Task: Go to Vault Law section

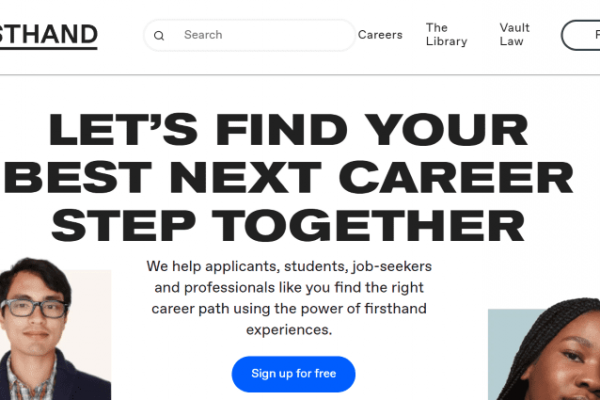Action: pos(514,34)
